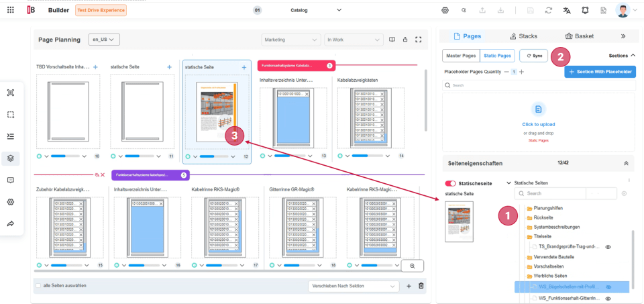Screen dimensions: 644x304
Task: Click 'Section With Placeholder' button
Action: (x=600, y=72)
